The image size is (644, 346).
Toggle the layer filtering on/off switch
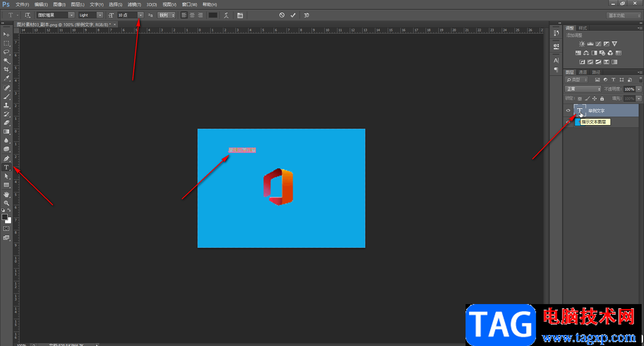point(641,80)
